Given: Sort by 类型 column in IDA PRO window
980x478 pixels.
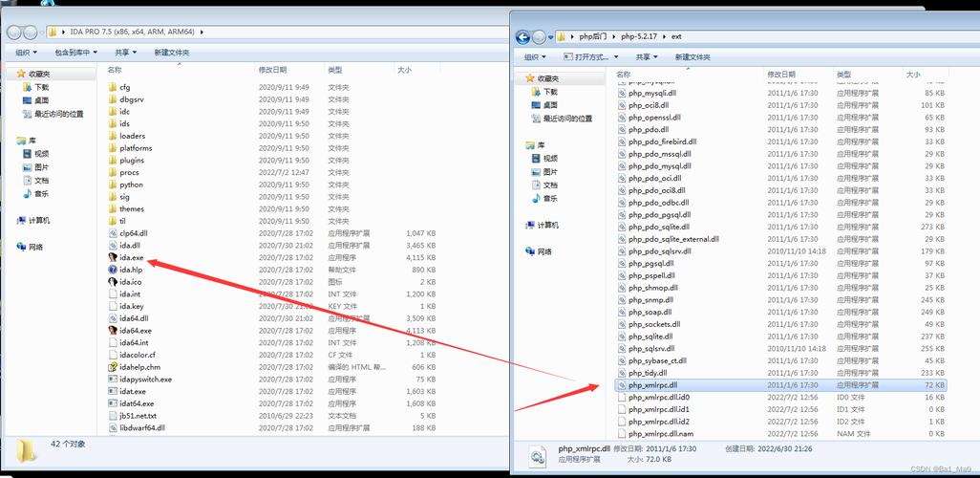Looking at the screenshot, I should [x=334, y=70].
